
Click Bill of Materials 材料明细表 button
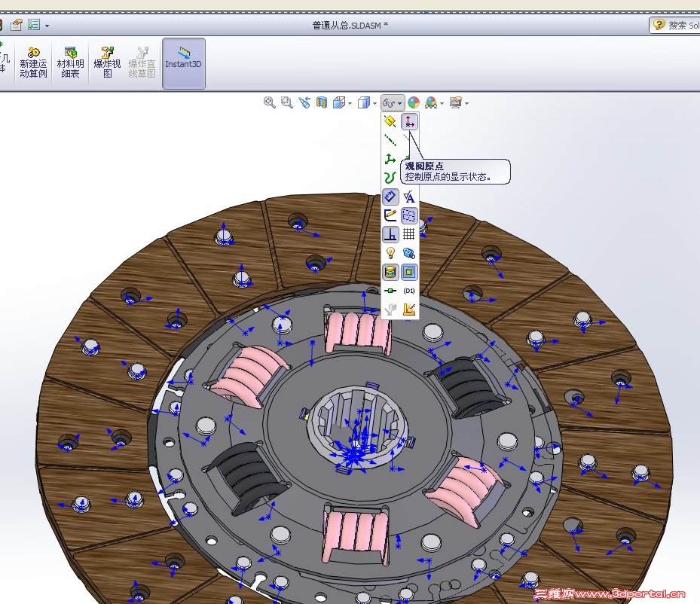point(70,63)
